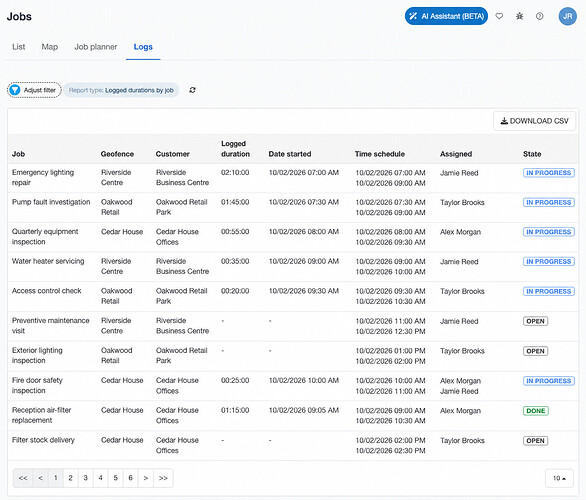The height and width of the screenshot is (500, 586).
Task: Click date started 10/02/2026 09:05 AM
Action: [x=303, y=410]
